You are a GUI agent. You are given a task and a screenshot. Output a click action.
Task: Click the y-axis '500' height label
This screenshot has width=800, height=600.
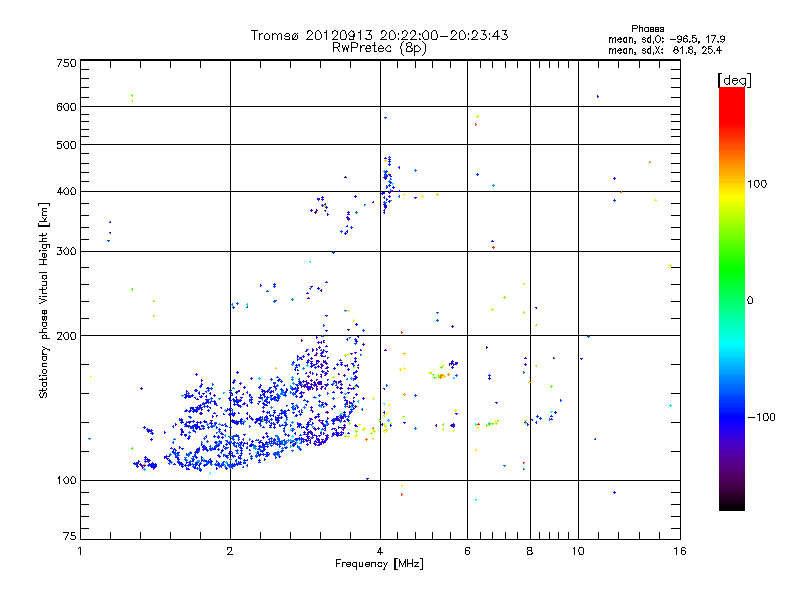(66, 145)
